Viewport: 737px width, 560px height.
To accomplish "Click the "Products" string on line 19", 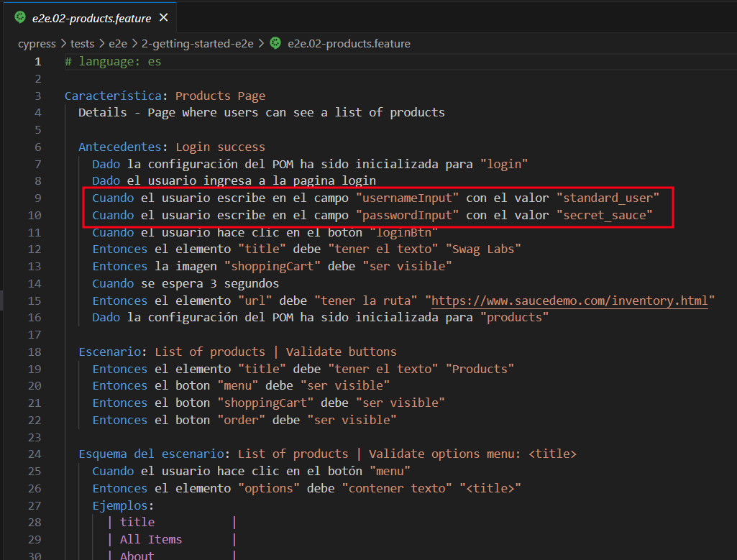I will [480, 369].
